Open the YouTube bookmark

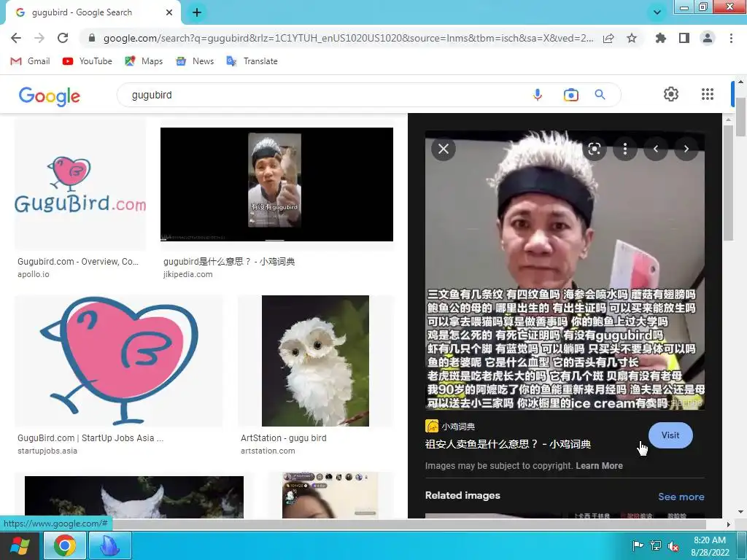88,61
